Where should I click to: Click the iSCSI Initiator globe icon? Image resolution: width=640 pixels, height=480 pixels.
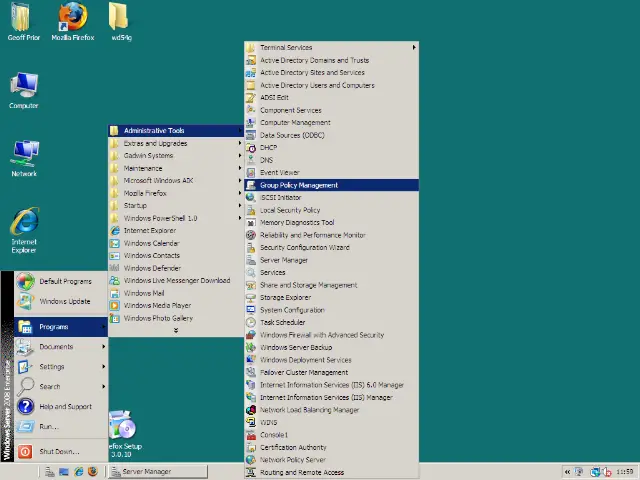(251, 198)
